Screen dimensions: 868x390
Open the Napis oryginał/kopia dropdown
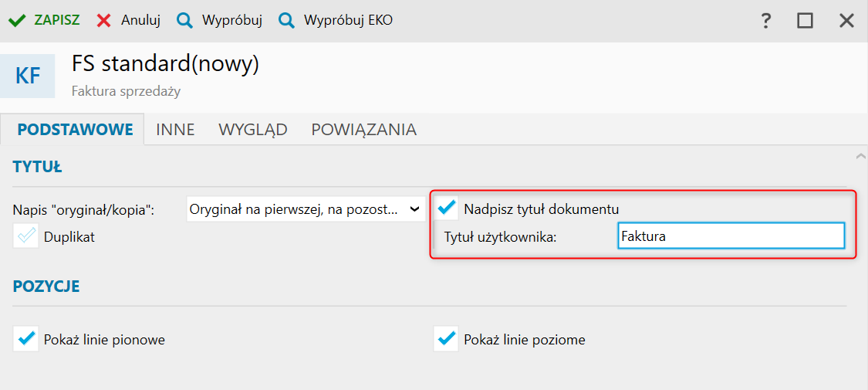306,209
